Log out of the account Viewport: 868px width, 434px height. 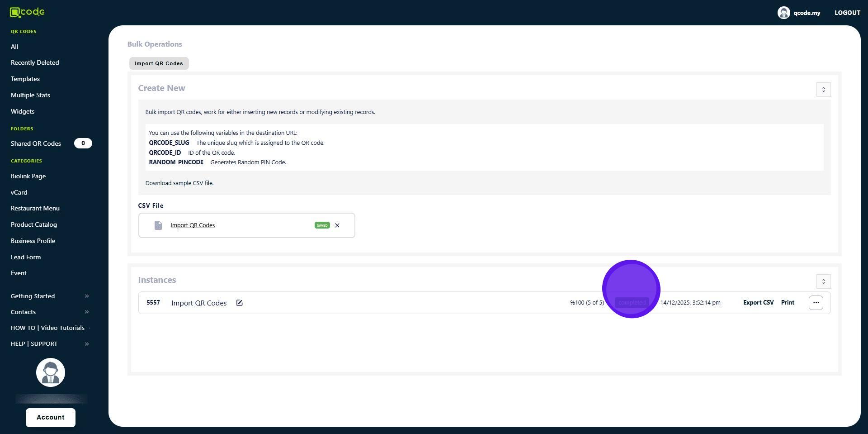click(x=847, y=13)
